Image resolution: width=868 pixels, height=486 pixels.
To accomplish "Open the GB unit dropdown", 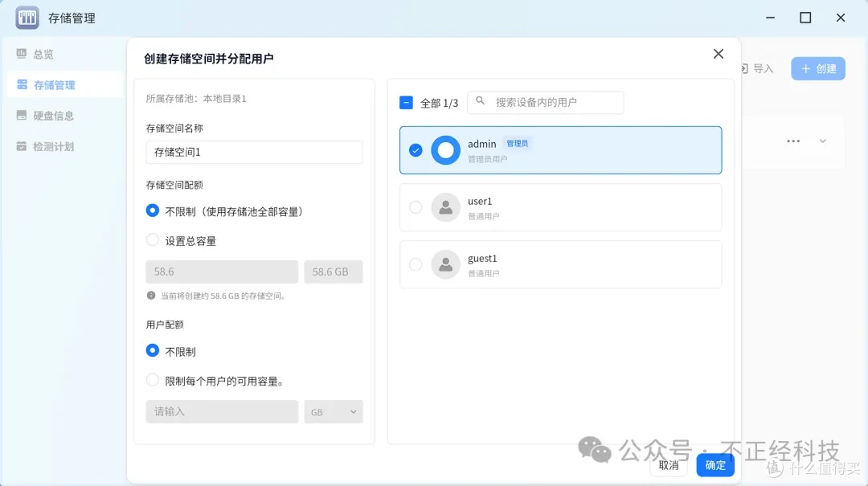I will click(334, 412).
